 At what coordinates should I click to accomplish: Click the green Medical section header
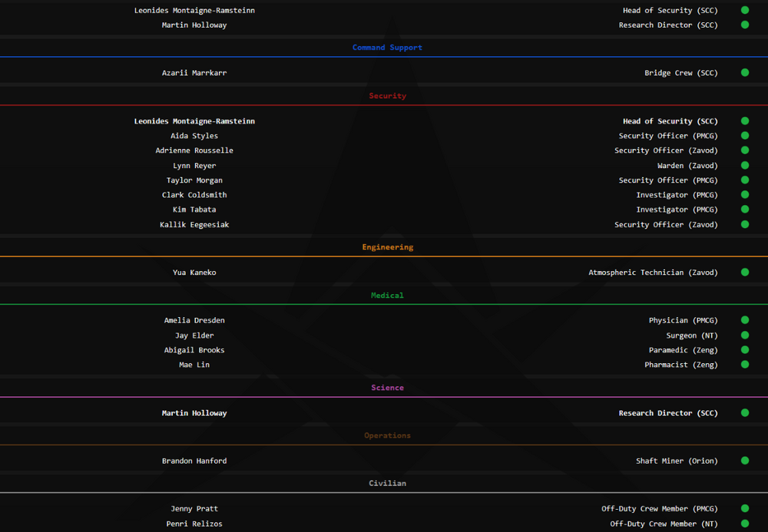coord(387,296)
